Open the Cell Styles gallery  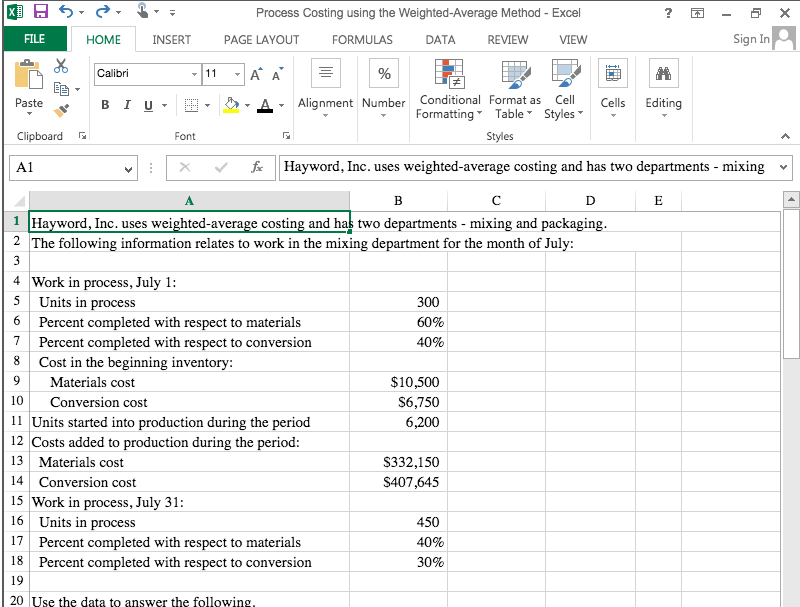click(563, 90)
